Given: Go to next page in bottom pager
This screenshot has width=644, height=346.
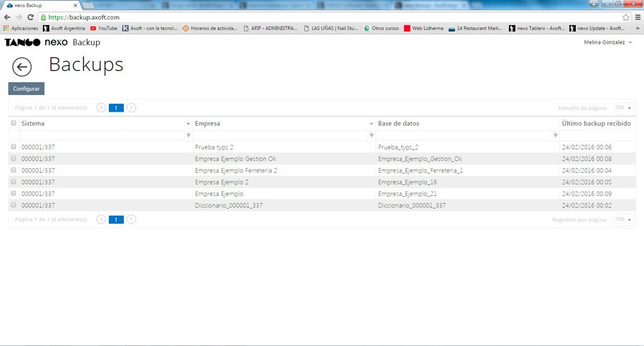Looking at the screenshot, I should [131, 219].
